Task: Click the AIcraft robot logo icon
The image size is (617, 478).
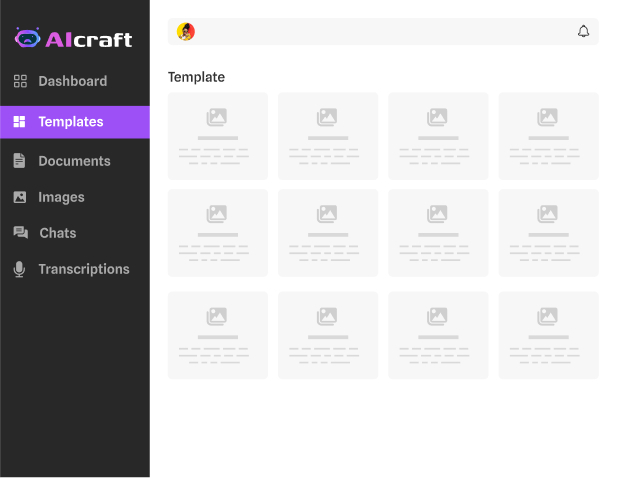Action: point(27,38)
